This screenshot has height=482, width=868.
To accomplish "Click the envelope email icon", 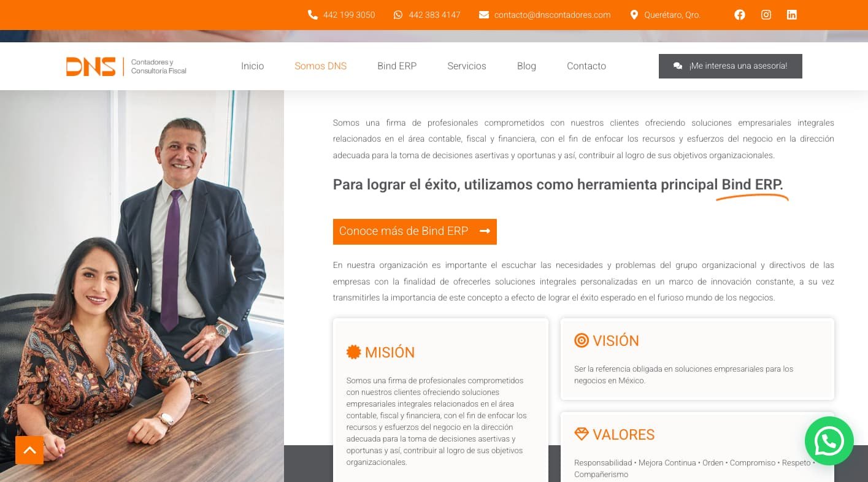I will click(484, 15).
